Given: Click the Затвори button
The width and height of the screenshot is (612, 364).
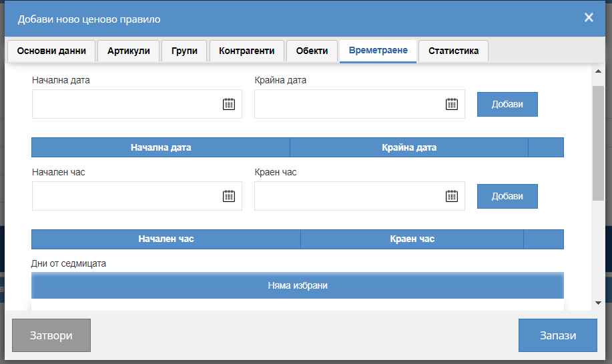Looking at the screenshot, I should point(51,335).
